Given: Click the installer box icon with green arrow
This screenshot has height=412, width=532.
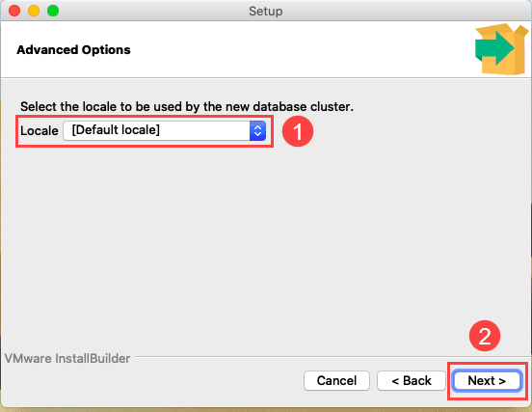Looking at the screenshot, I should (501, 49).
